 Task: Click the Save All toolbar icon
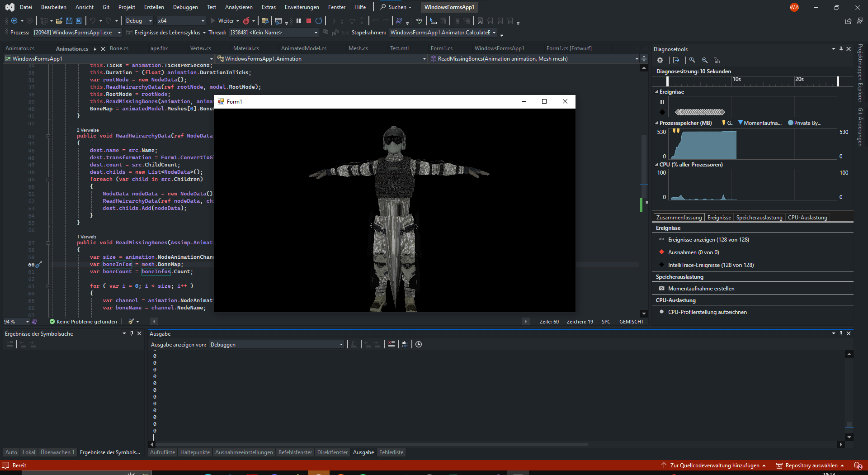79,21
